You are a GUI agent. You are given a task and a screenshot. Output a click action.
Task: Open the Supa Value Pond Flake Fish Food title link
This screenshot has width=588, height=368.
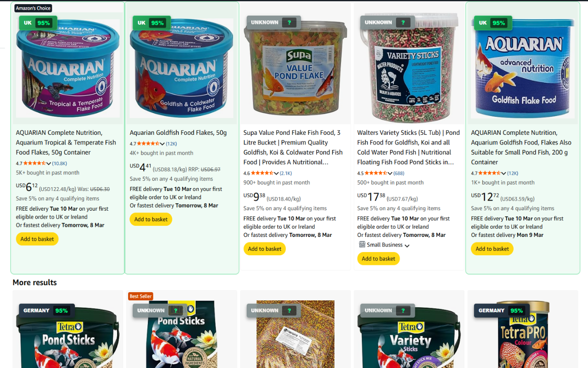(x=293, y=147)
